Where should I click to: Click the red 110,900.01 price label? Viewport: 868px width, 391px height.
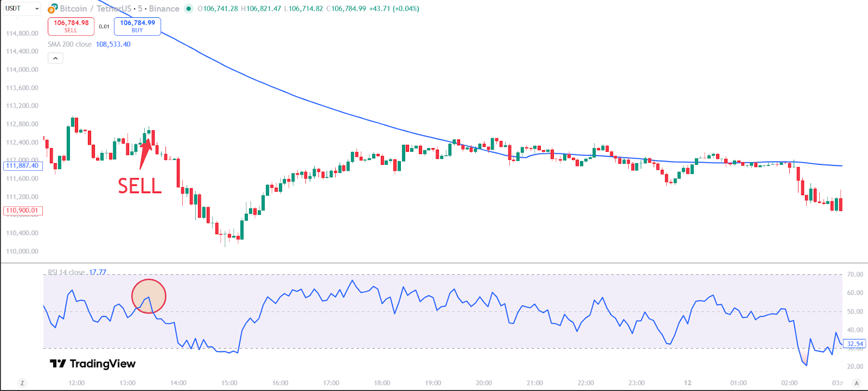click(x=23, y=210)
